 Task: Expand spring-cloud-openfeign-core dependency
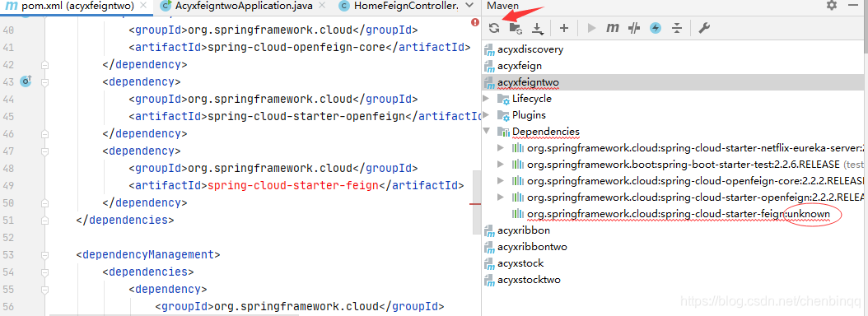point(501,180)
